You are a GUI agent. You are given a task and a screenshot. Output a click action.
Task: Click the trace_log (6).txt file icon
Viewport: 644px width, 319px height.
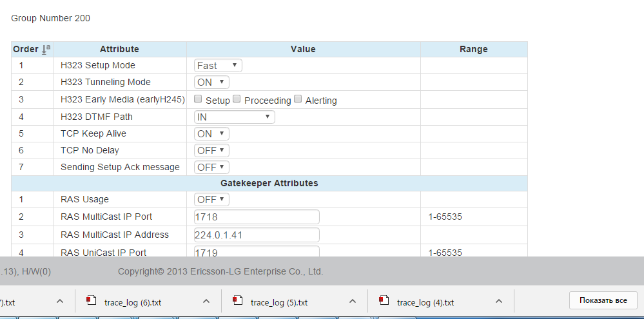click(x=92, y=301)
